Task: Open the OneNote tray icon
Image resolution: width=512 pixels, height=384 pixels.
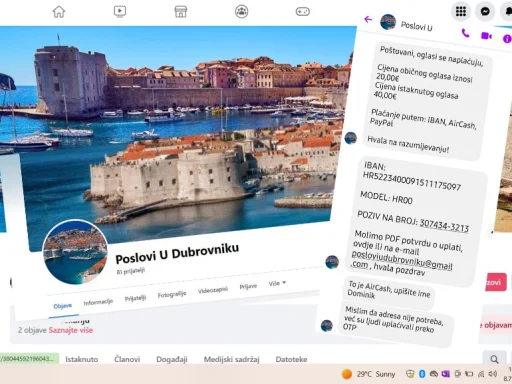Action: (x=445, y=374)
